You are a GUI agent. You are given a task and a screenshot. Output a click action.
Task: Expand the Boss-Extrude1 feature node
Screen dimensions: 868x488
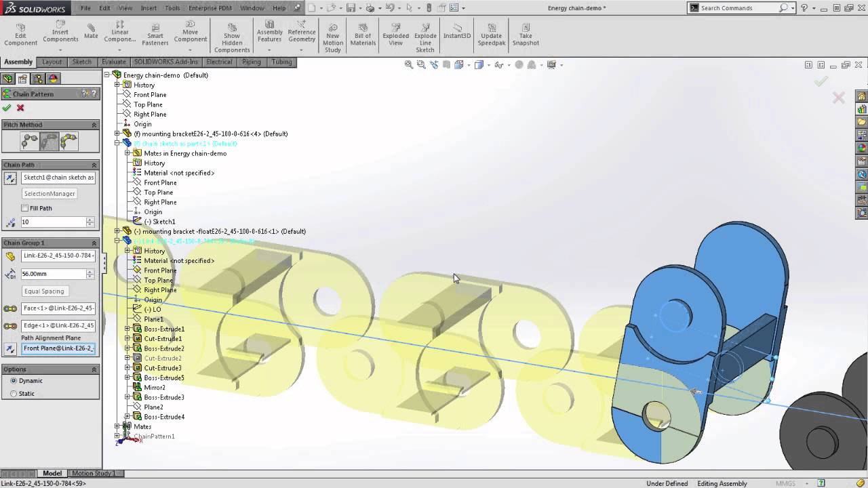click(127, 329)
